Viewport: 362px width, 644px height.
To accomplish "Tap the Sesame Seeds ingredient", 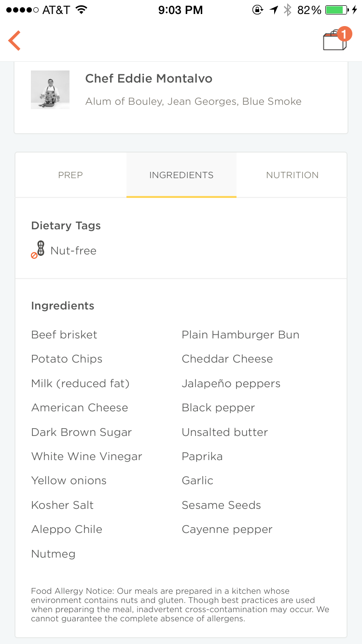I will [x=221, y=505].
